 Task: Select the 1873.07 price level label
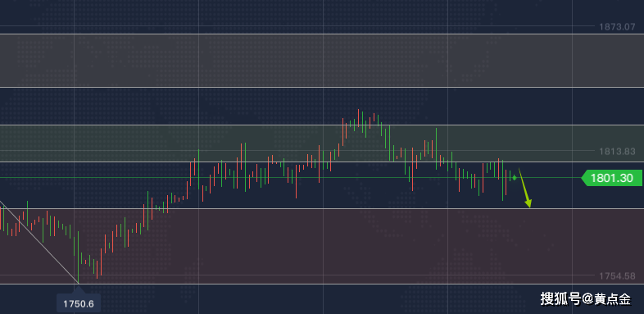click(x=617, y=27)
